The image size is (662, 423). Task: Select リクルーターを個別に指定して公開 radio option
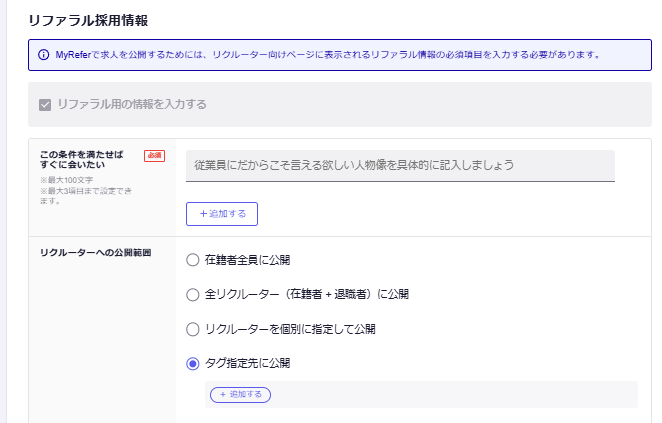coord(193,328)
